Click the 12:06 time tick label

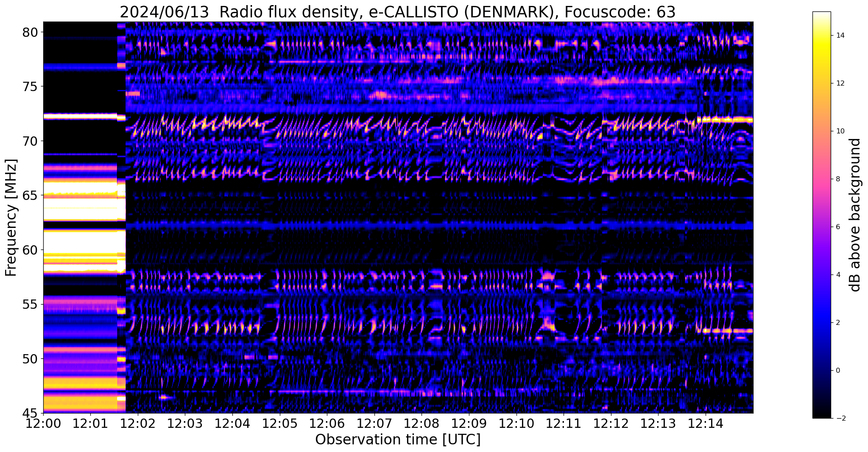pyautogui.click(x=327, y=423)
